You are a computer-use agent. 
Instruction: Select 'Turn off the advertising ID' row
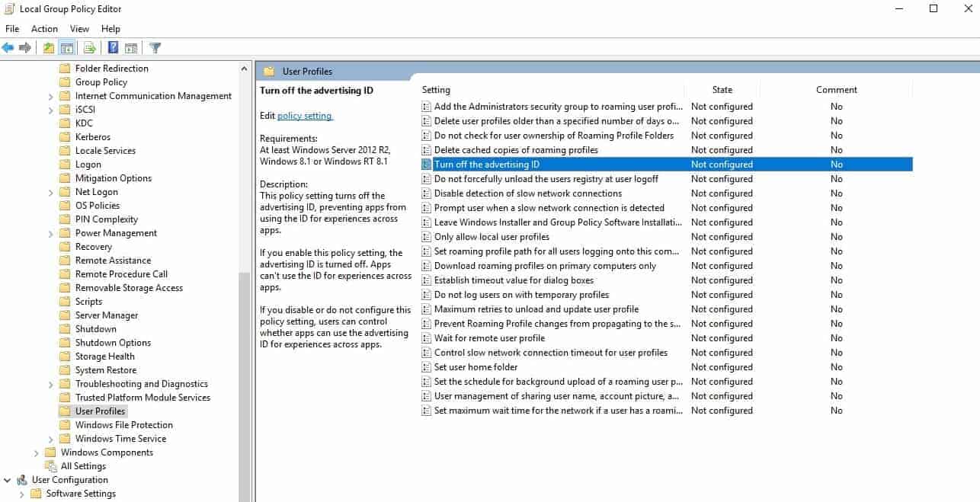coord(666,165)
